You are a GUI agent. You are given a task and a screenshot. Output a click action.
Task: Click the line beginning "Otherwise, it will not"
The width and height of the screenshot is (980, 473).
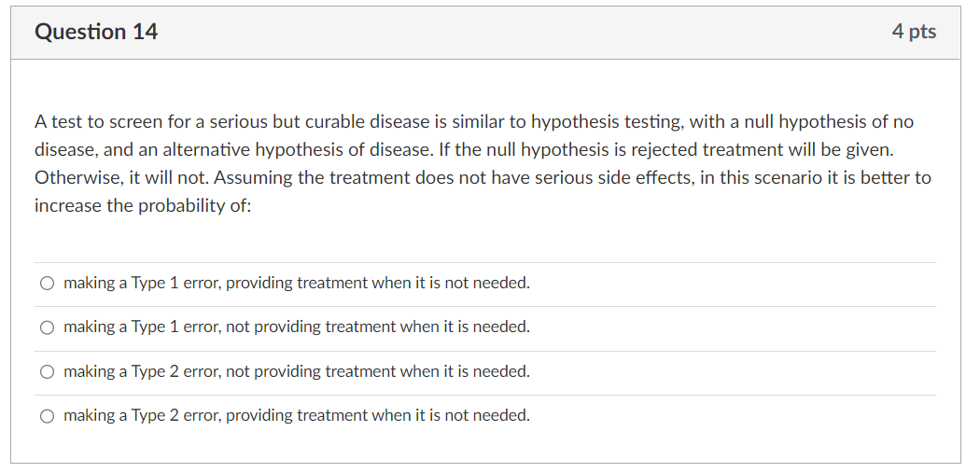pyautogui.click(x=483, y=178)
